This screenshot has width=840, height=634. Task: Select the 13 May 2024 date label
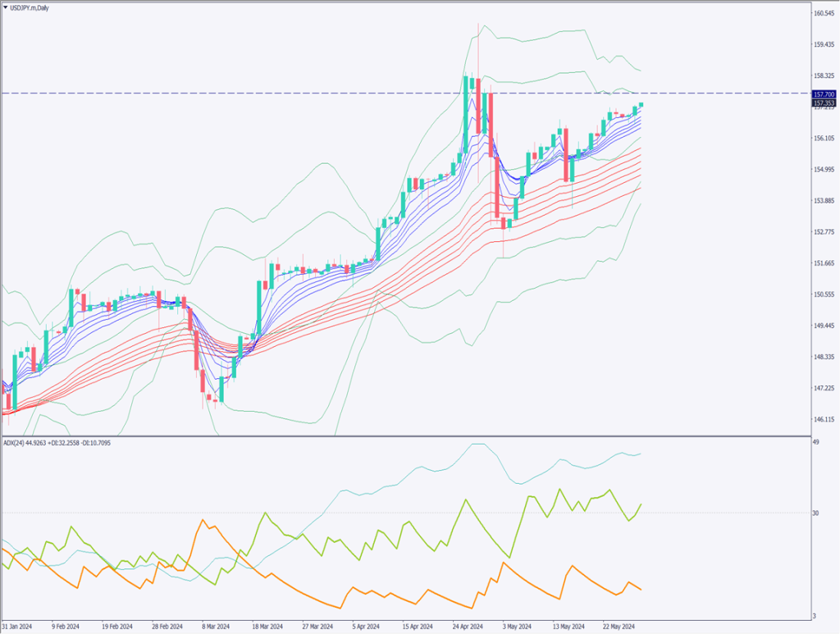click(x=568, y=625)
